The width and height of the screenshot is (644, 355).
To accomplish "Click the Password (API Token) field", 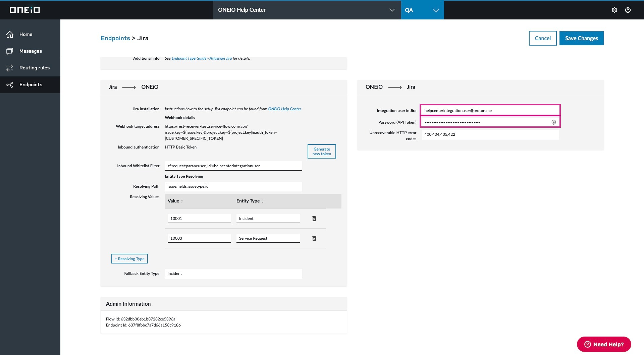I will coord(490,122).
